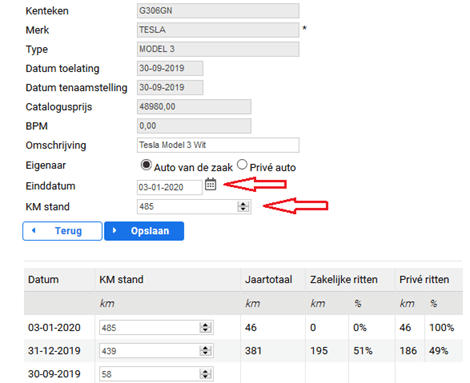Click the Type field MODEL 3

coord(218,49)
